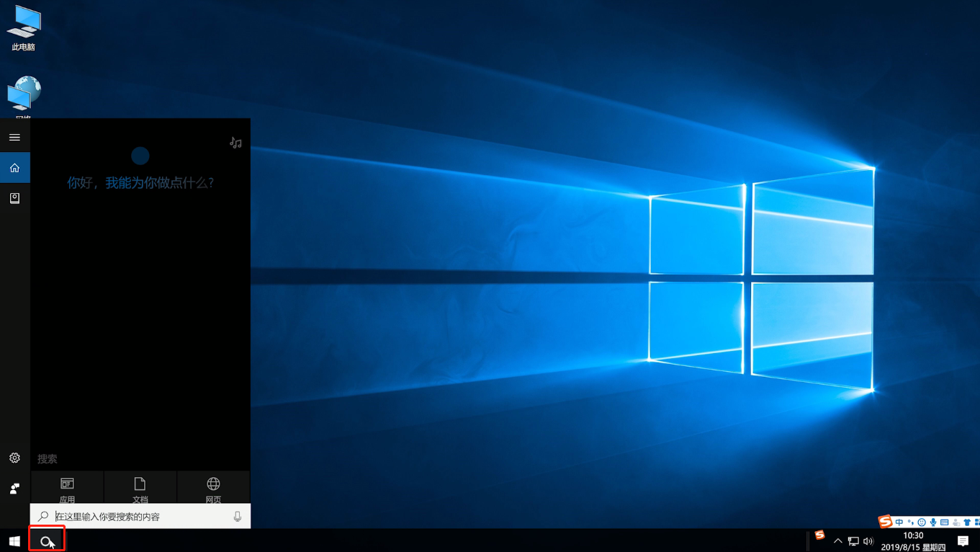The image size is (980, 552).
Task: Toggle the 中 Chinese/English input mode
Action: (899, 522)
